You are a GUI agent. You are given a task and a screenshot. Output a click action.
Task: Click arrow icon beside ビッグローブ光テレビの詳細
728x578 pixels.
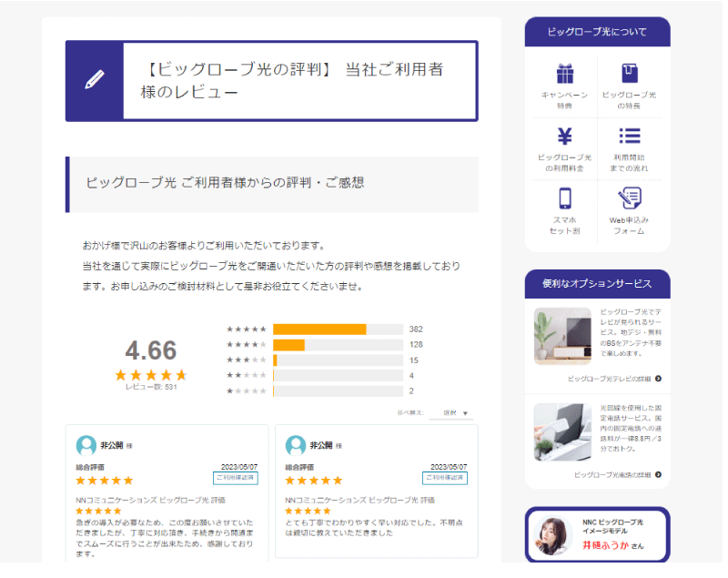pos(658,379)
